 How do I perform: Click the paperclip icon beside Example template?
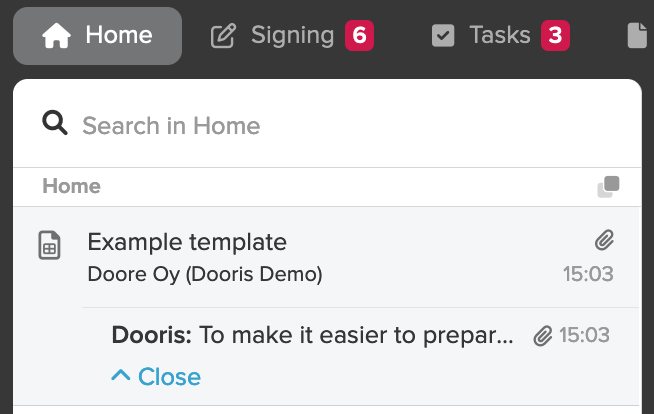pyautogui.click(x=604, y=240)
